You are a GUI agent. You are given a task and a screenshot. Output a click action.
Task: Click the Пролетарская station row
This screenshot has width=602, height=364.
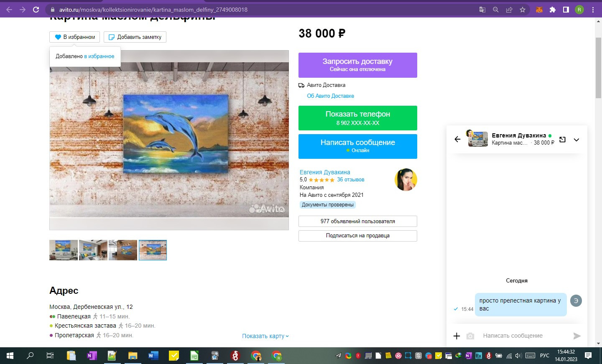[92, 335]
